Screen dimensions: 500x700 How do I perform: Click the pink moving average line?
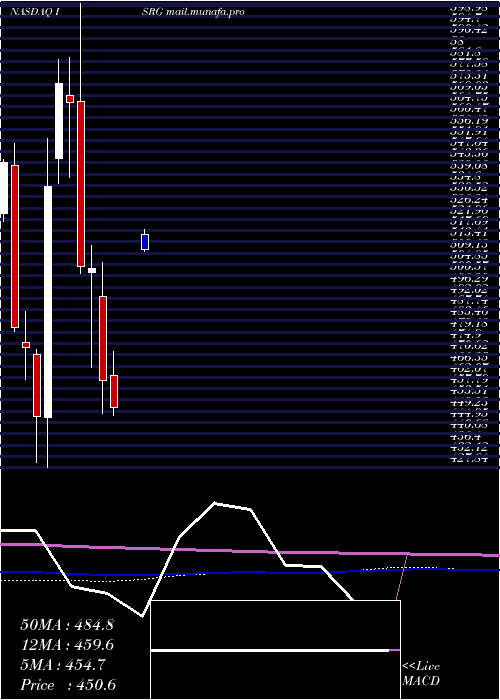250,550
